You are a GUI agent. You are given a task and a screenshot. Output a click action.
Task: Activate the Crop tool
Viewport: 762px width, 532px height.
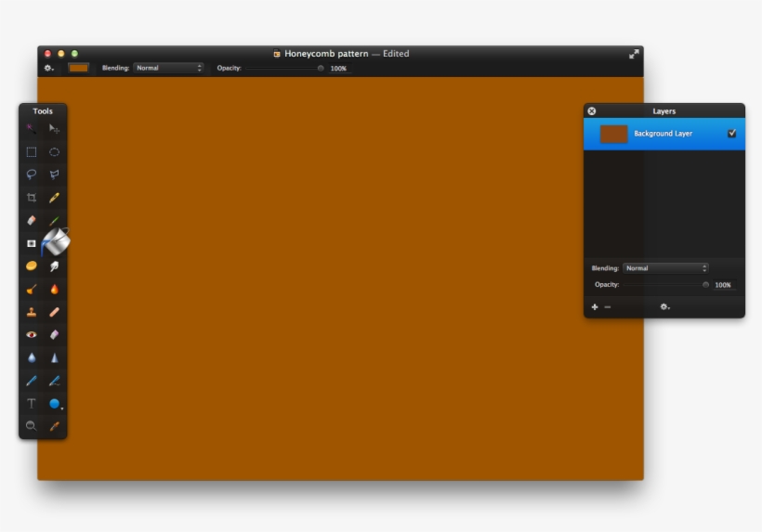[x=31, y=198]
